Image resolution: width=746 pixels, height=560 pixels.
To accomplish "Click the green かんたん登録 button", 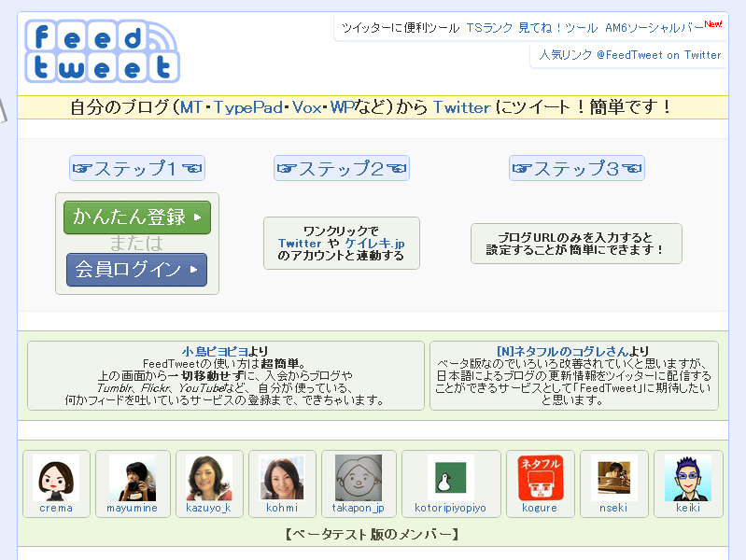I will tap(137, 217).
